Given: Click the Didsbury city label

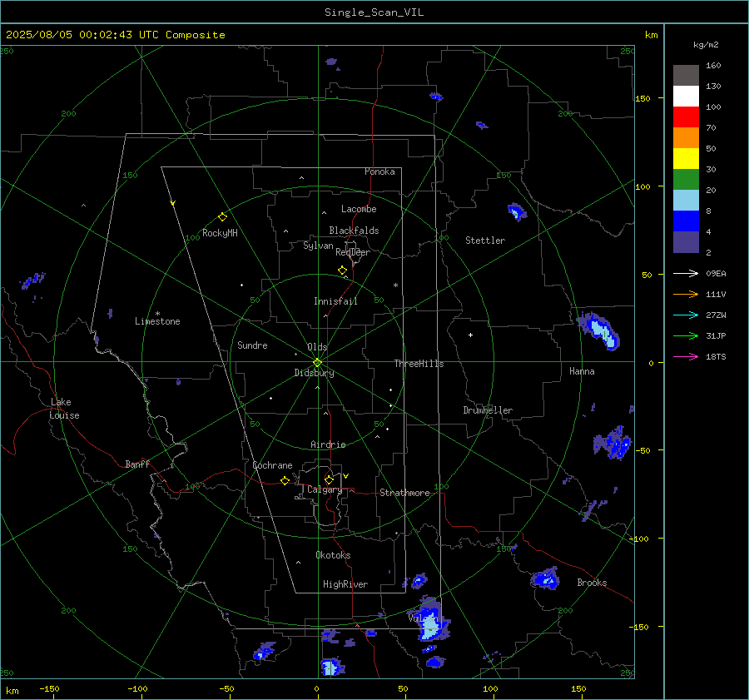Looking at the screenshot, I should pyautogui.click(x=314, y=373).
